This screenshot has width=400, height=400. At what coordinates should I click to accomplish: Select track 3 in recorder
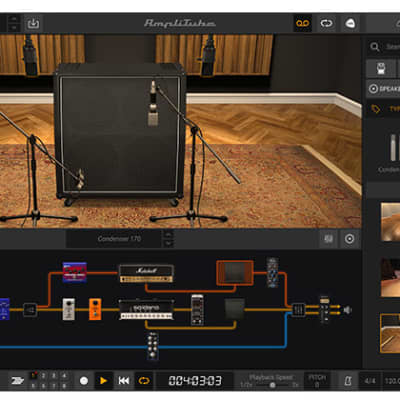pos(54,376)
